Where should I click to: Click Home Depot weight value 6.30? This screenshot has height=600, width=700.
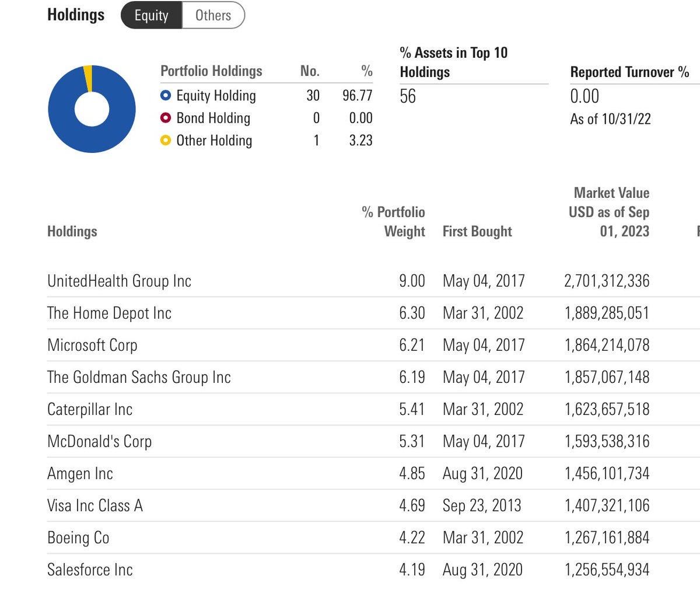[x=412, y=313]
